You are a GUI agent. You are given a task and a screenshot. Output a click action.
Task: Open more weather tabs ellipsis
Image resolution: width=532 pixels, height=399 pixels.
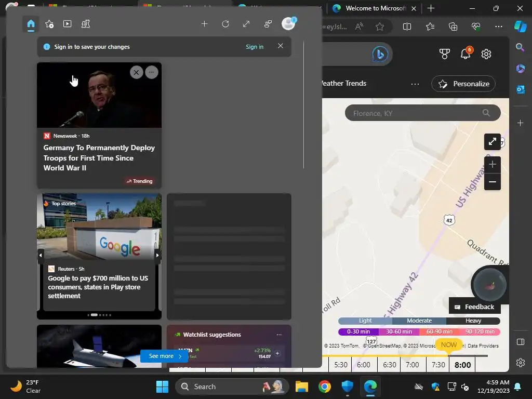coord(415,84)
